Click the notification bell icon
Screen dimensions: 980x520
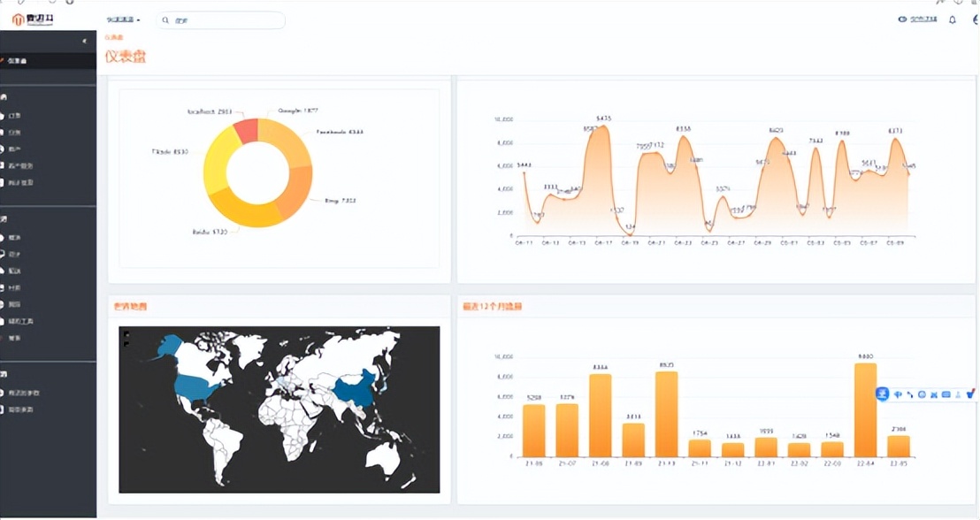953,19
